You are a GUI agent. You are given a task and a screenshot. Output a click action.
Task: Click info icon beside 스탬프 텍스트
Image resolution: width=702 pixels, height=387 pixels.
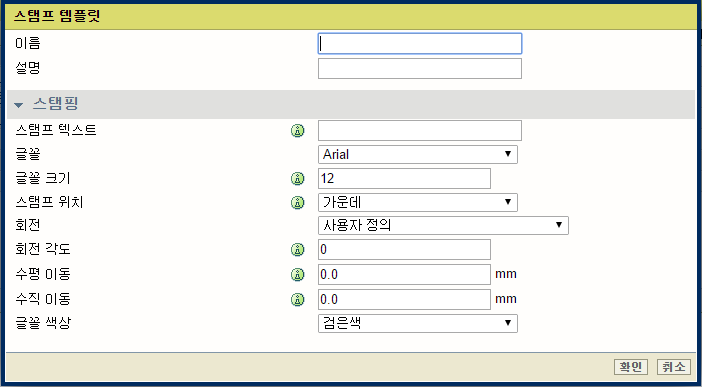[298, 131]
